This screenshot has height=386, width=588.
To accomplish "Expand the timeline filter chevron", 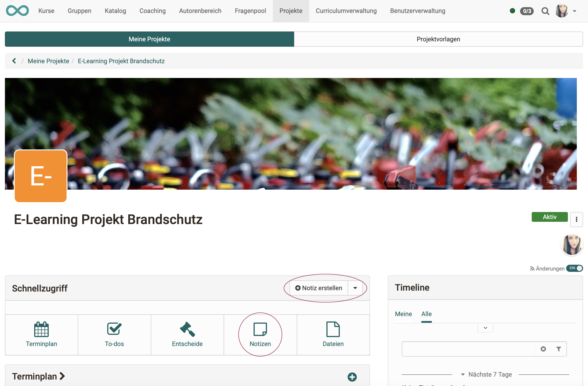I will pyautogui.click(x=485, y=328).
